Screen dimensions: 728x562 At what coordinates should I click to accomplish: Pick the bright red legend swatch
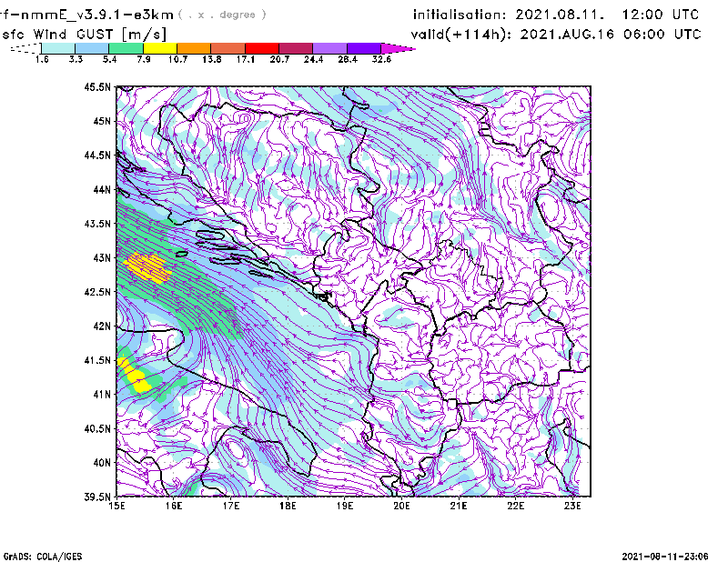click(x=262, y=47)
